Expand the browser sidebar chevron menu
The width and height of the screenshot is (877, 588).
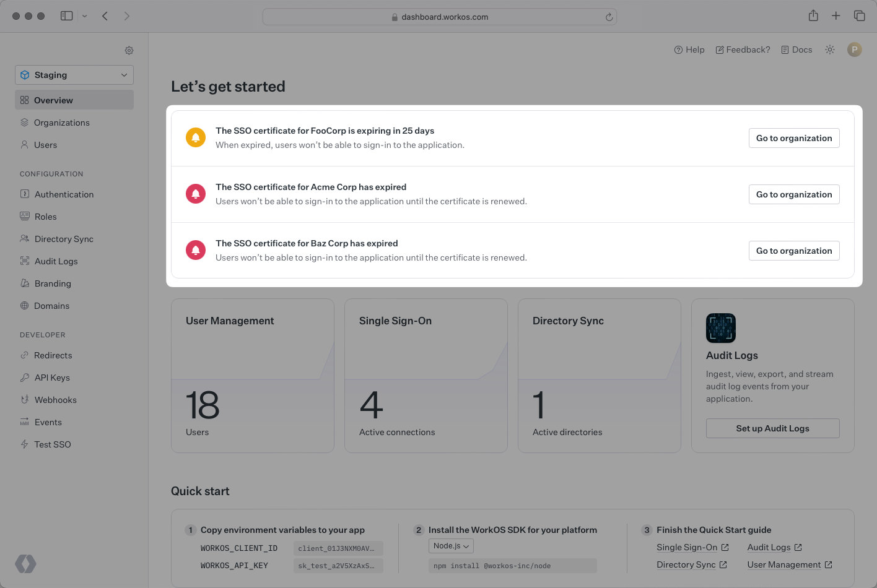(x=85, y=16)
